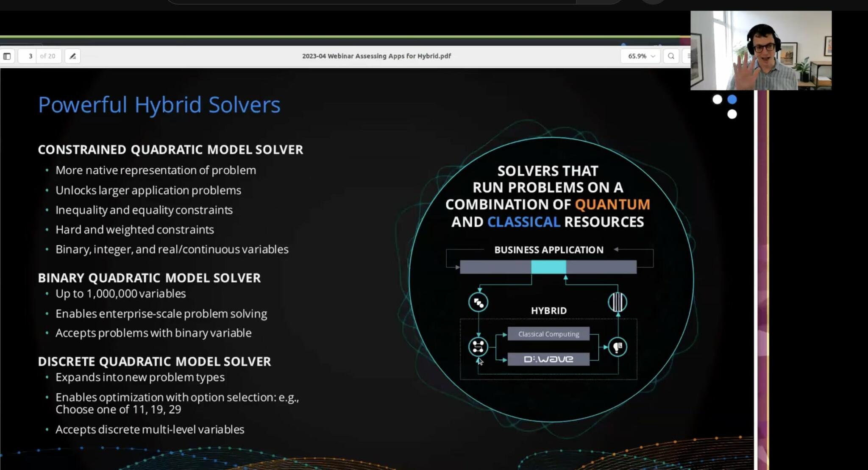Click the Powerful Hybrid Solvers slide title
Viewport: 868px width, 470px height.
tap(159, 105)
